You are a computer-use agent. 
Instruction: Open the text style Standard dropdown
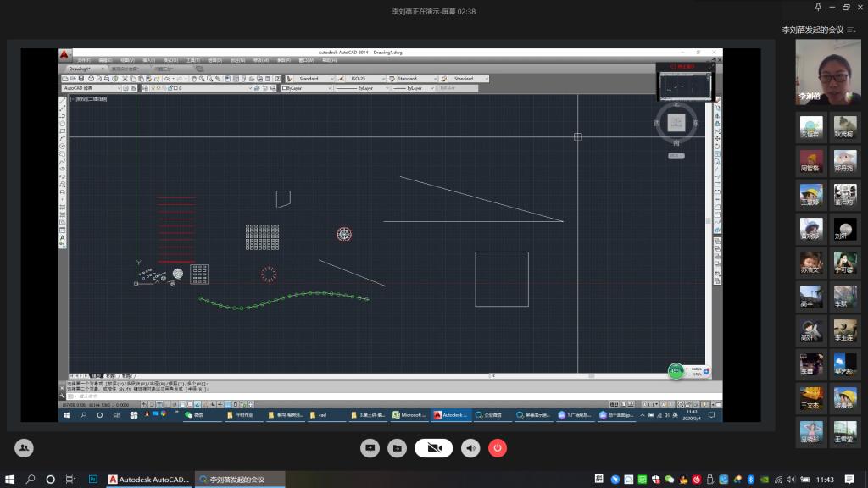coord(314,79)
